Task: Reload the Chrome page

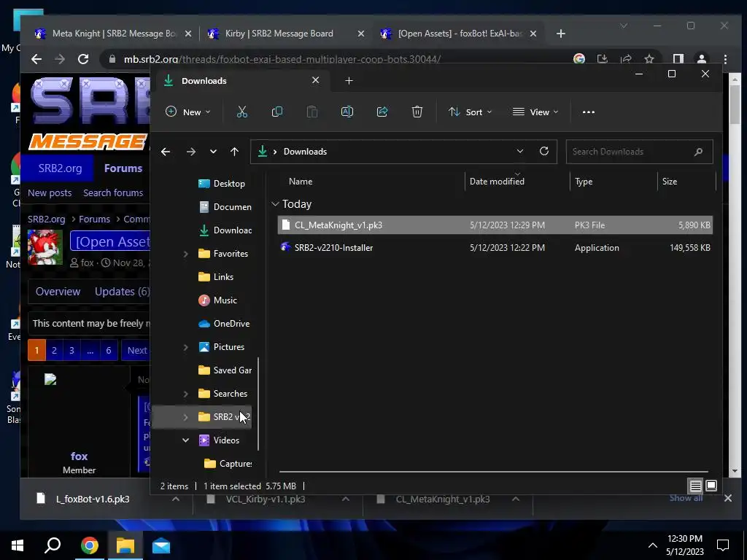Action: pyautogui.click(x=83, y=59)
